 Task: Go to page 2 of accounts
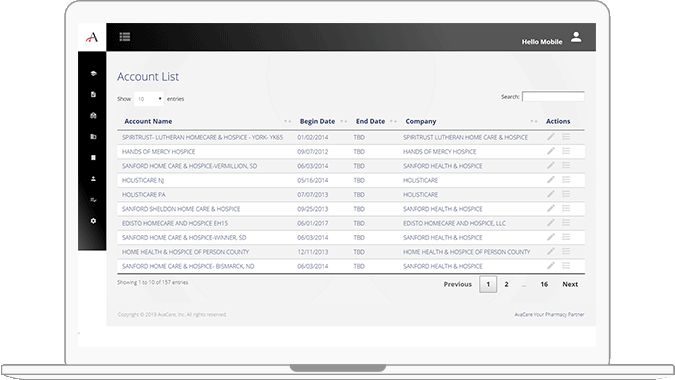(x=506, y=284)
